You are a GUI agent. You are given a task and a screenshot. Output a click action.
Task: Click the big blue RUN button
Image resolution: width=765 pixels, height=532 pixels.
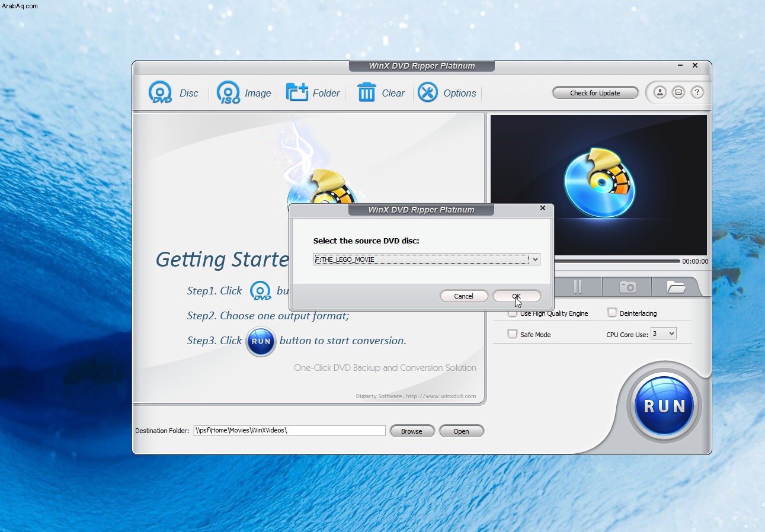[664, 406]
